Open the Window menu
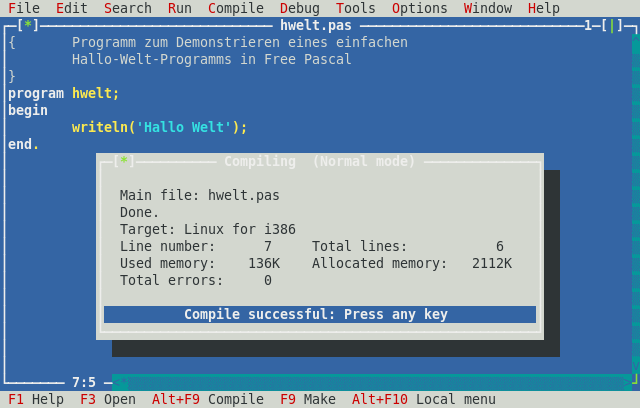 click(488, 8)
